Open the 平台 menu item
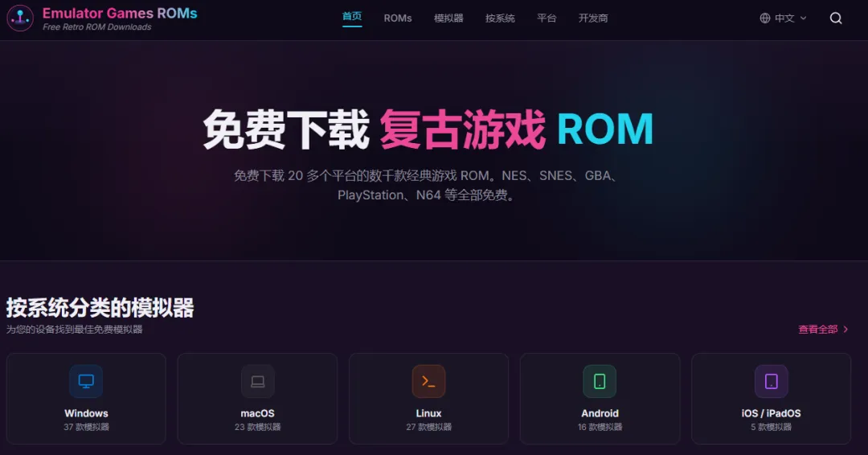This screenshot has width=868, height=455. [547, 18]
